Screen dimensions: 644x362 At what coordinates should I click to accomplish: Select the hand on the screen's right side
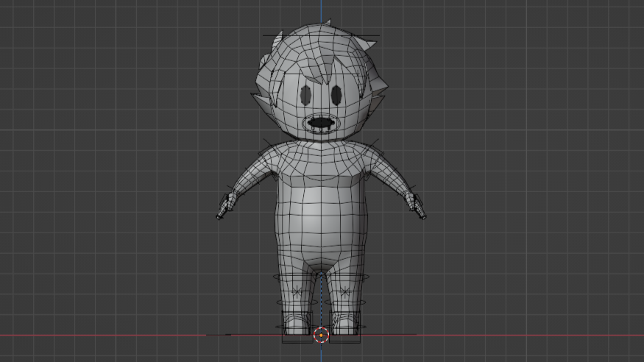tap(417, 205)
